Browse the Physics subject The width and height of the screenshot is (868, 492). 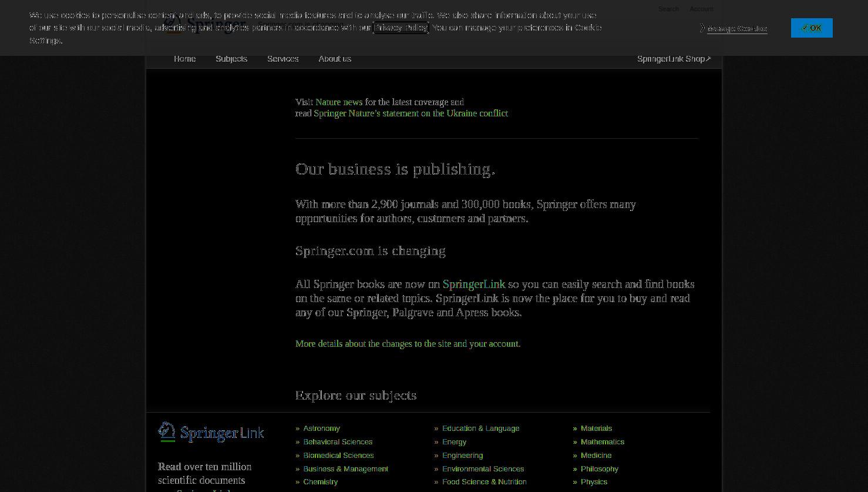[x=594, y=482]
